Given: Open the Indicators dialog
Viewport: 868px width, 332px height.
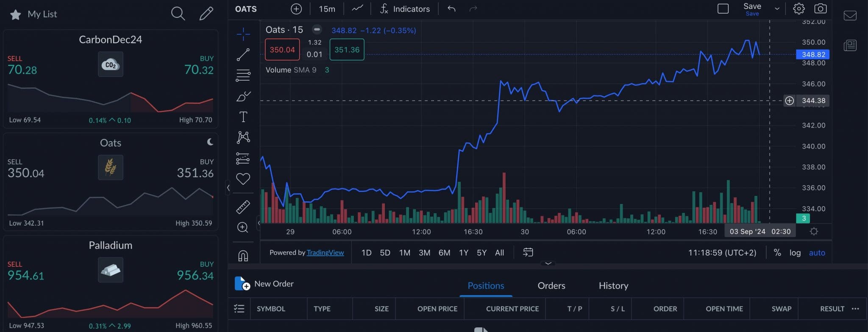Looking at the screenshot, I should click(405, 9).
